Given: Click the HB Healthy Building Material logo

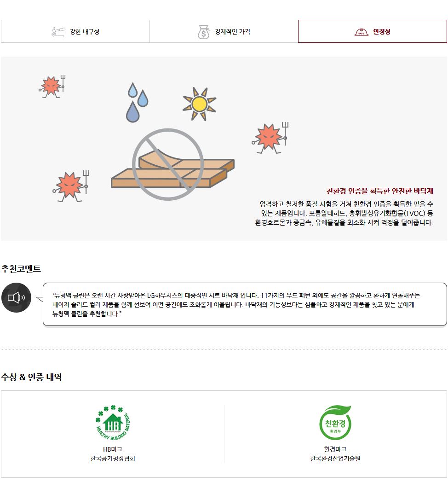Looking at the screenshot, I should pyautogui.click(x=113, y=423).
